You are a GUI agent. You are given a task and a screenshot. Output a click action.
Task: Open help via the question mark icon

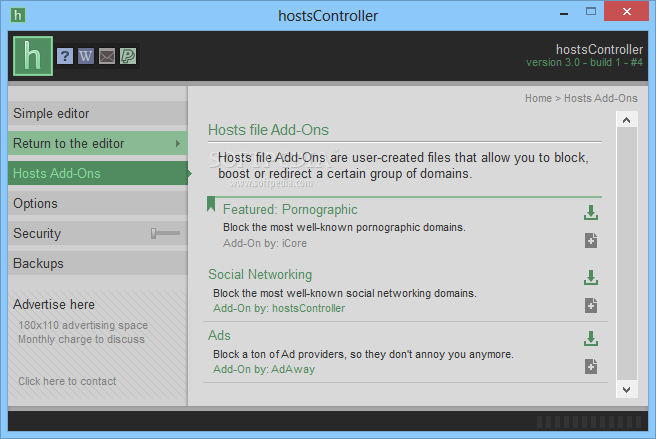click(x=65, y=56)
